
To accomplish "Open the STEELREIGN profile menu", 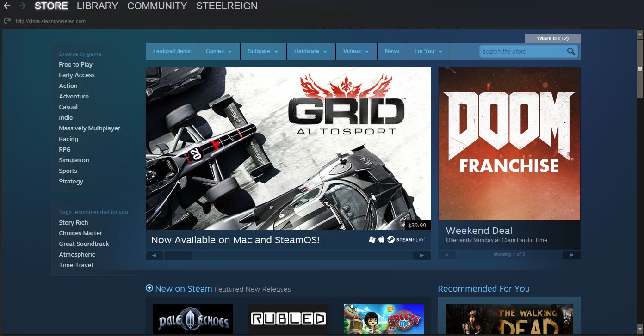I will (227, 6).
